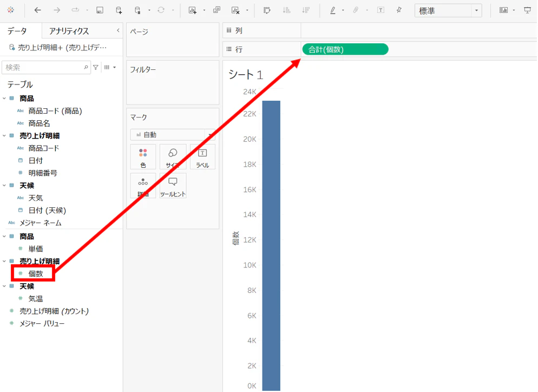Collapse the 天候 table containing 気温
The width and height of the screenshot is (538, 392).
click(4, 286)
